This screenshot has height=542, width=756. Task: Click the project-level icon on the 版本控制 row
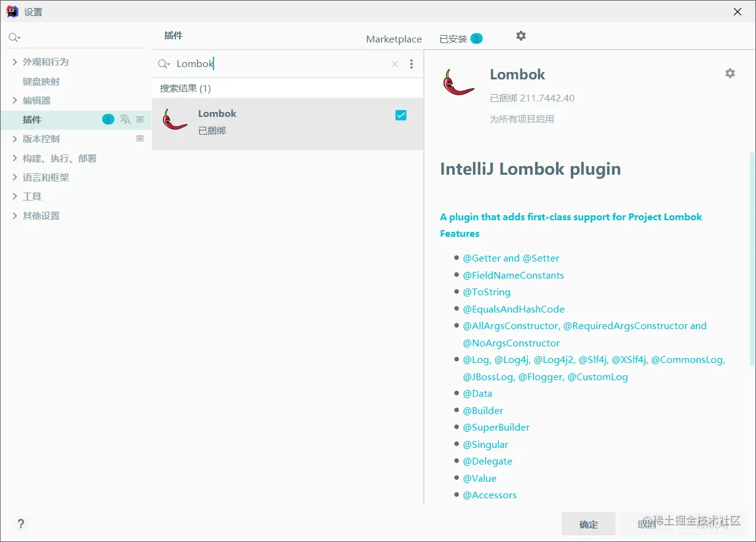(x=140, y=138)
